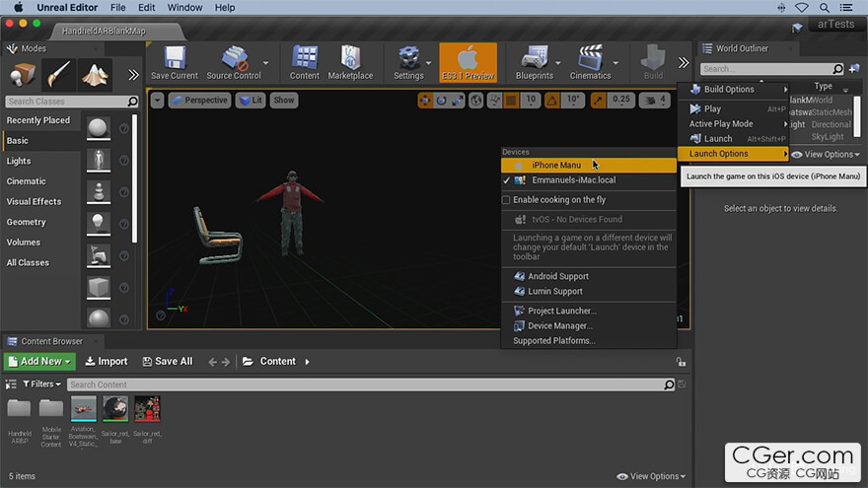Open Blueprints toolbar icon

(535, 62)
